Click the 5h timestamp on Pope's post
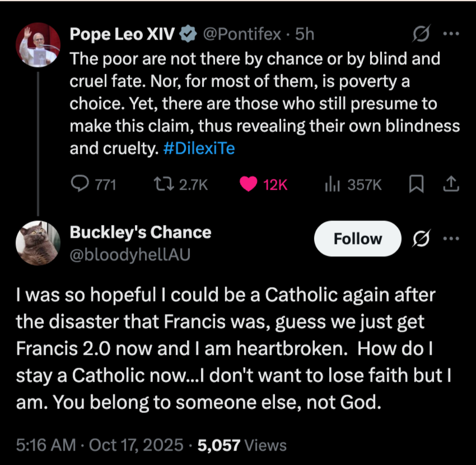 pyautogui.click(x=305, y=34)
